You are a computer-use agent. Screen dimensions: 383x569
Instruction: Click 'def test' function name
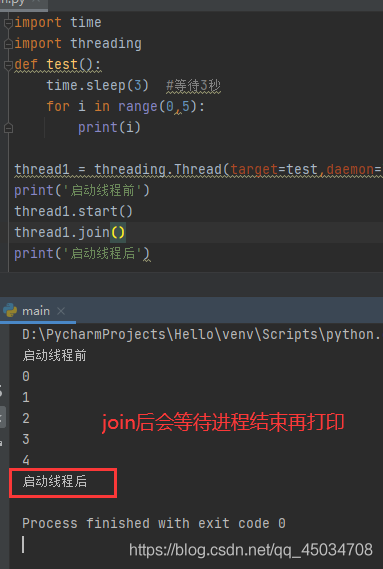(62, 65)
